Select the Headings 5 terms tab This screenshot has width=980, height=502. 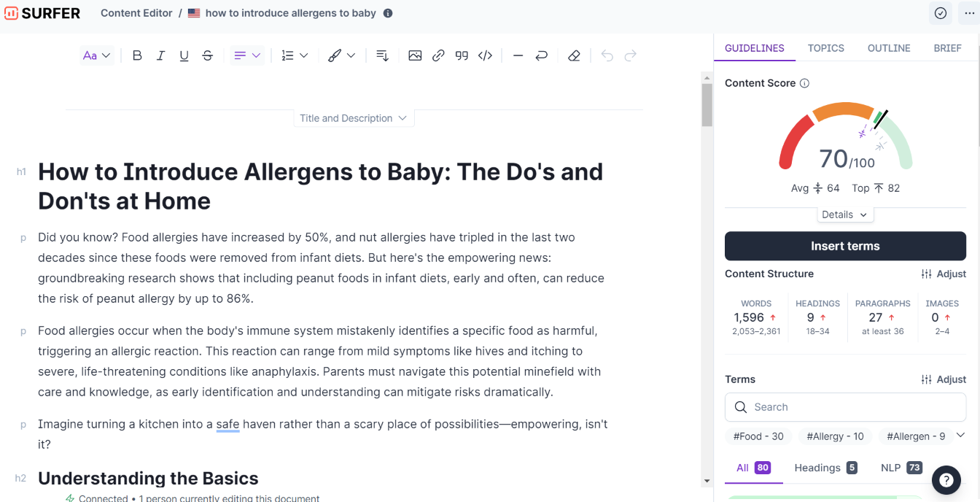point(825,468)
